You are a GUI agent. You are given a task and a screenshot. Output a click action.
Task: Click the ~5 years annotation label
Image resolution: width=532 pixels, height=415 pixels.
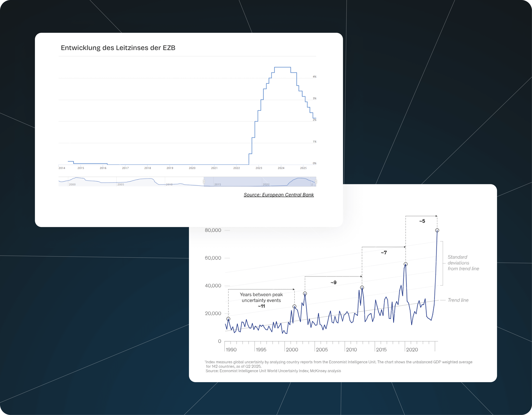click(x=422, y=221)
